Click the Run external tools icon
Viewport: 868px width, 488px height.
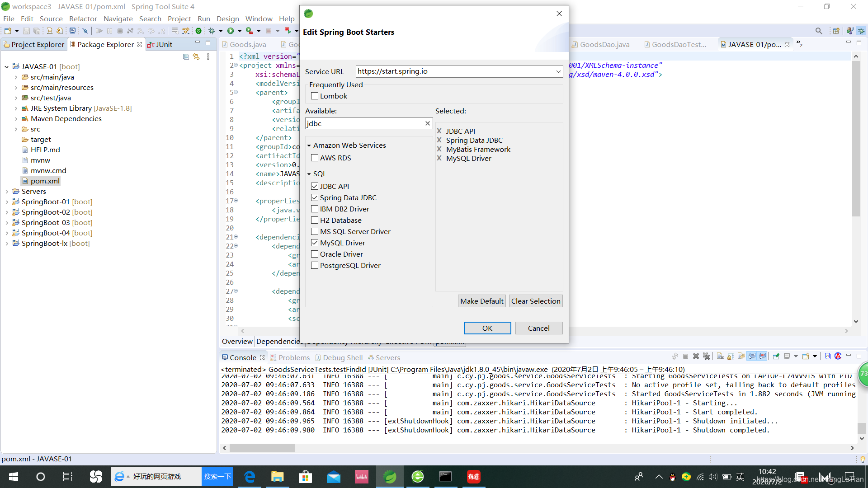coord(249,31)
